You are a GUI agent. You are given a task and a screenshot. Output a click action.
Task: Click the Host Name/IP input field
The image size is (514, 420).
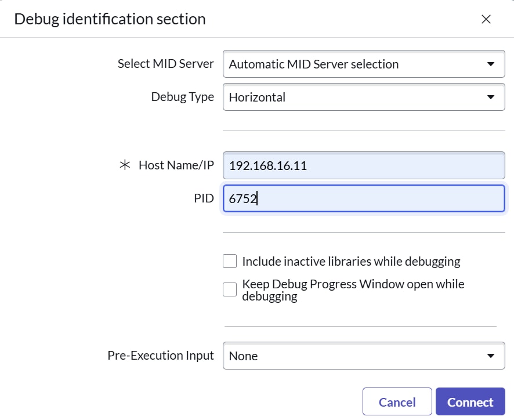click(364, 165)
